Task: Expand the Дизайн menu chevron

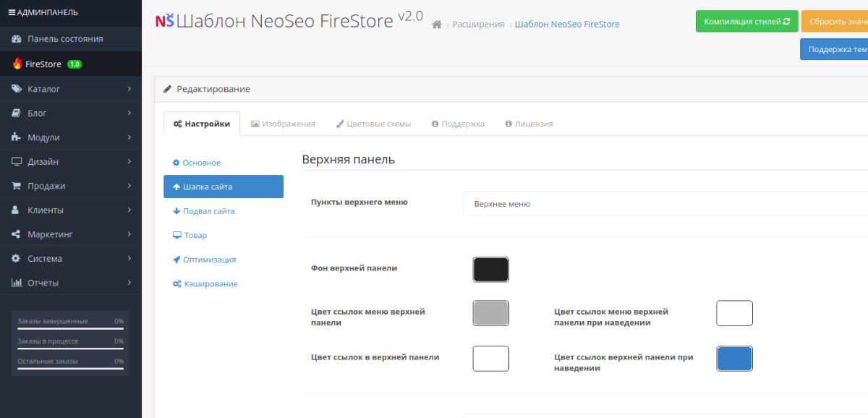Action: tap(129, 162)
